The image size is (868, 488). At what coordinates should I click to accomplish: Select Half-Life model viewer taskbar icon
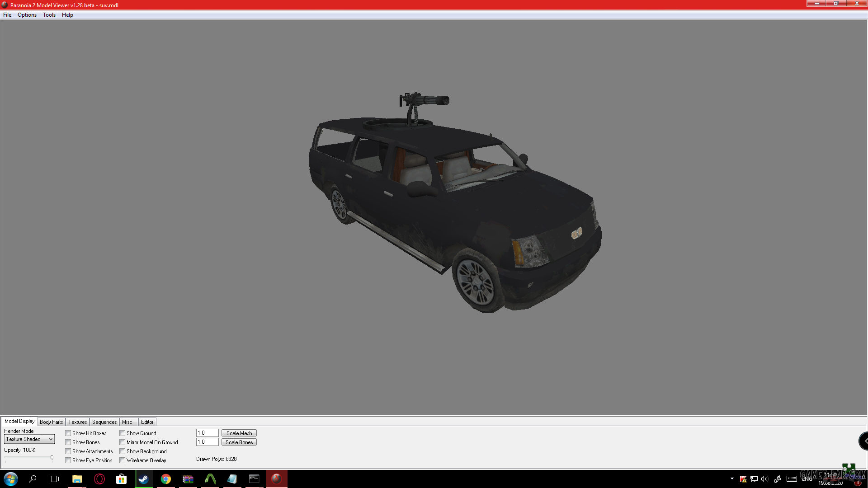pos(277,479)
